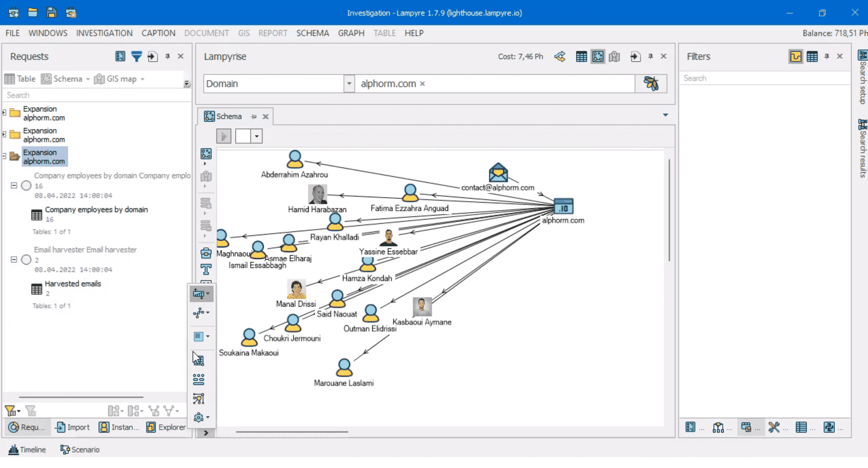The height and width of the screenshot is (468, 868).
Task: Click the blue filter funnel in Requests header
Action: (137, 56)
